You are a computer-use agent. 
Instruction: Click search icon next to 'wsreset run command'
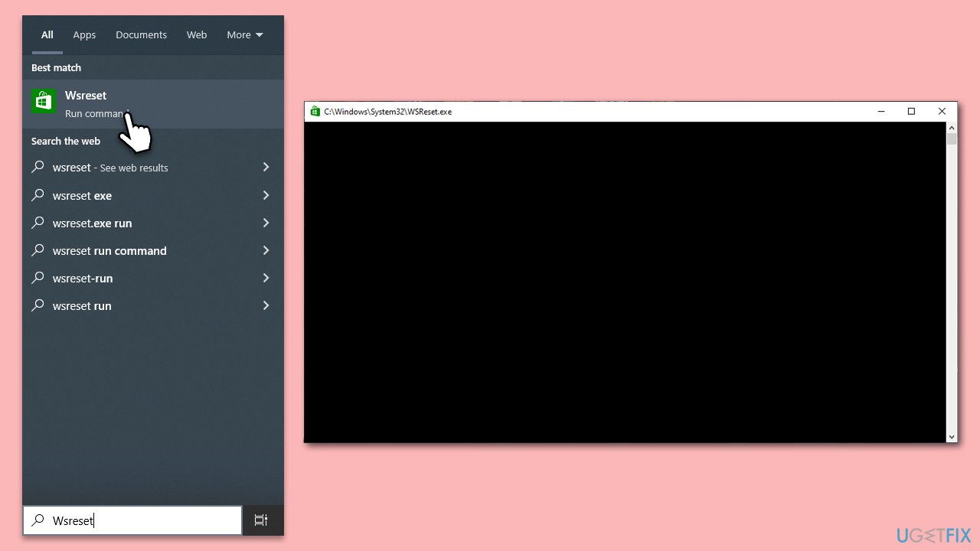38,250
